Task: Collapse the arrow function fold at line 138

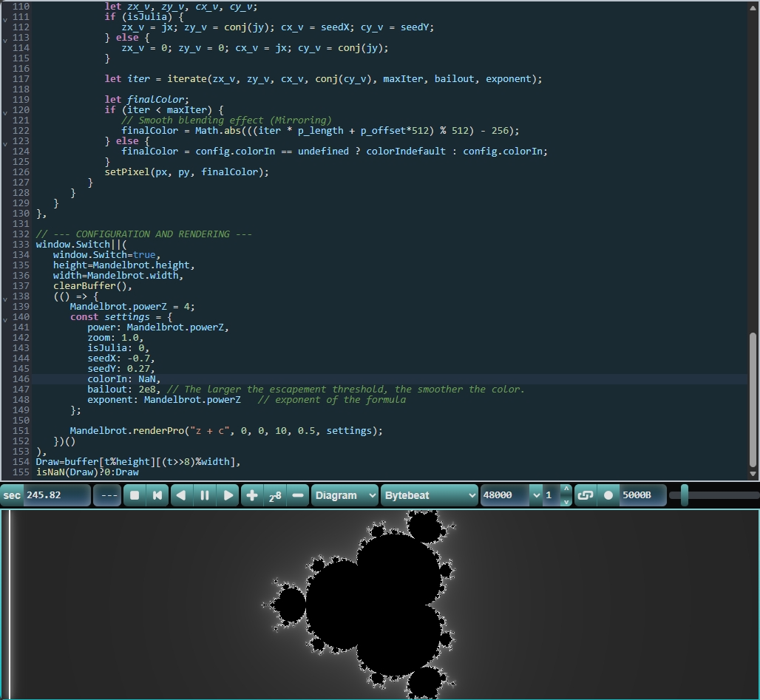Action: point(6,296)
